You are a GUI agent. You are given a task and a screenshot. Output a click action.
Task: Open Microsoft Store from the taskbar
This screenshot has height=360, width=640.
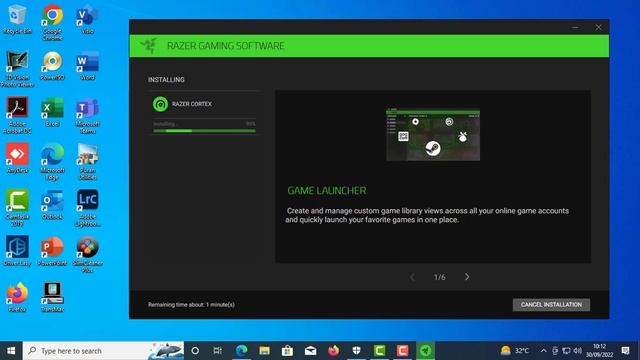pos(287,351)
